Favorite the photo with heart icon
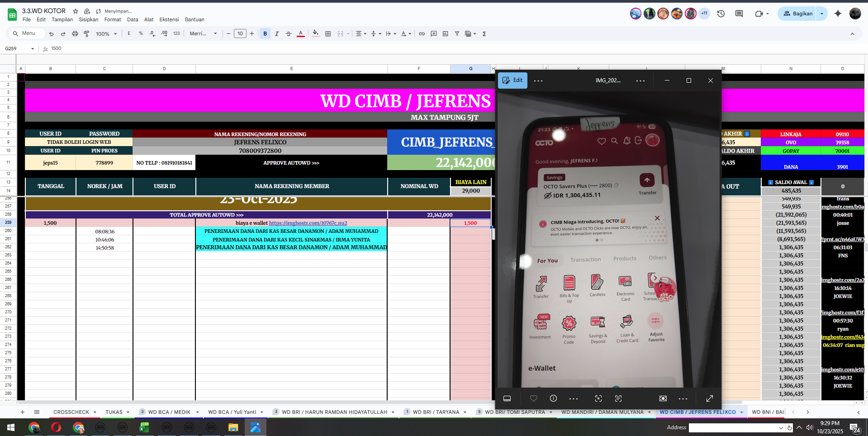This screenshot has width=868, height=436. pyautogui.click(x=534, y=398)
